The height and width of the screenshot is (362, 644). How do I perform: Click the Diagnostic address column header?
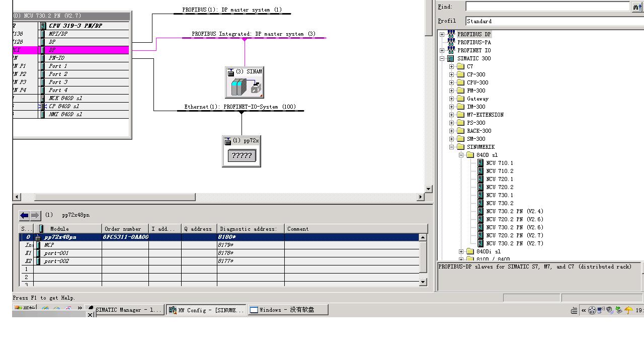(251, 229)
